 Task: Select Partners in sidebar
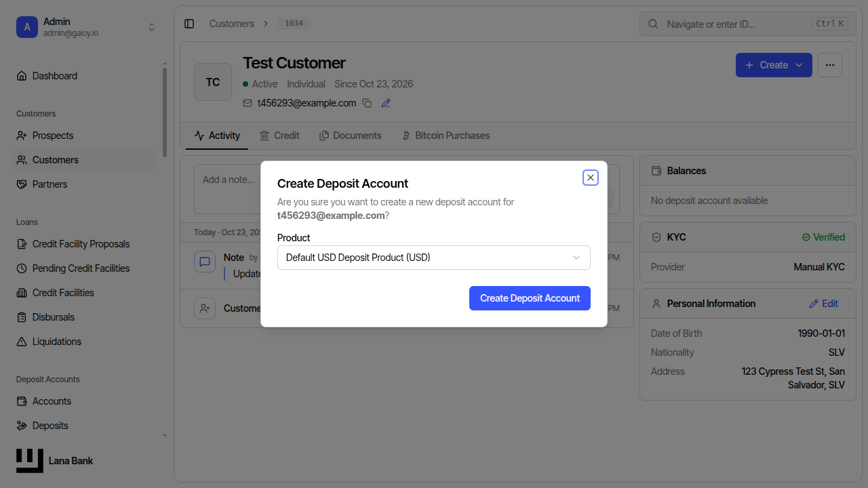tap(84, 184)
